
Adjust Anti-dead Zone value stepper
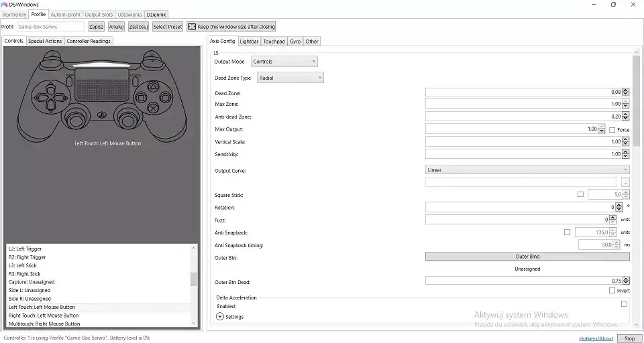[x=625, y=117]
